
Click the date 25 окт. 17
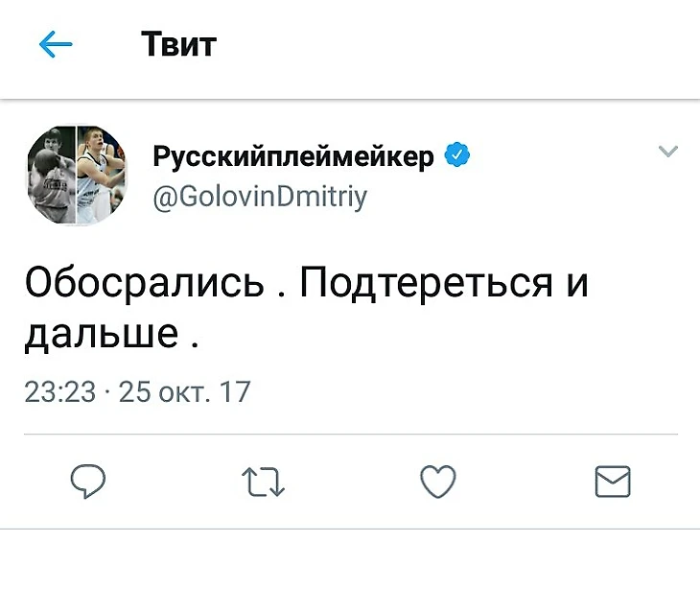(183, 391)
